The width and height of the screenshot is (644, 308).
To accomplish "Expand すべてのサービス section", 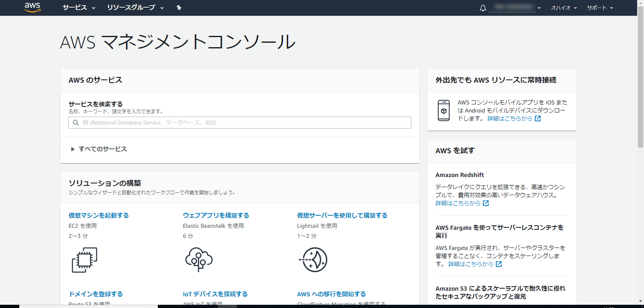I will [99, 149].
